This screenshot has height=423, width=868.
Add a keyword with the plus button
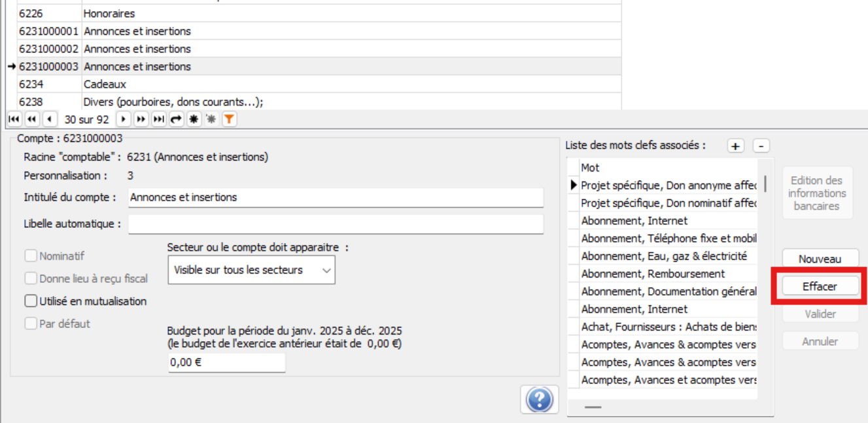click(x=735, y=146)
